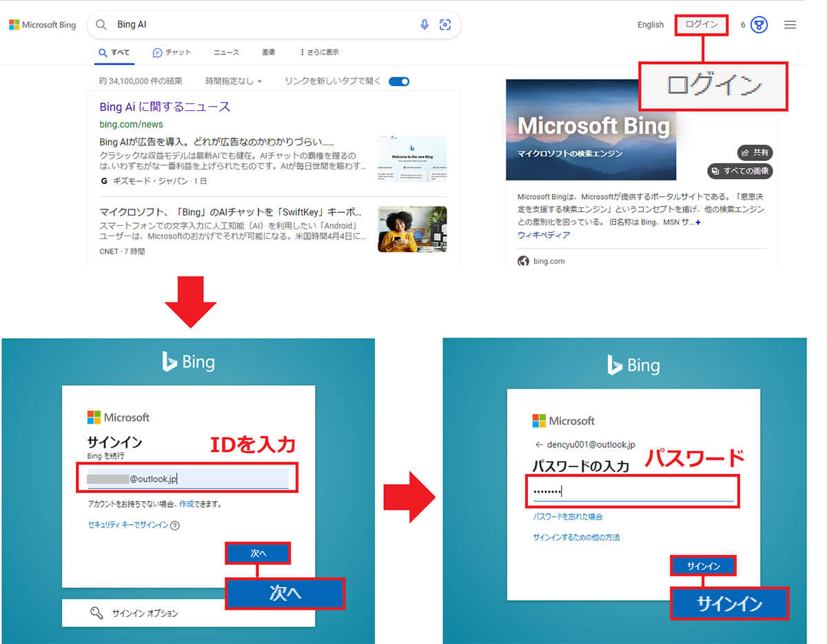The height and width of the screenshot is (644, 827).
Task: Click the email ID input field
Action: 188,479
